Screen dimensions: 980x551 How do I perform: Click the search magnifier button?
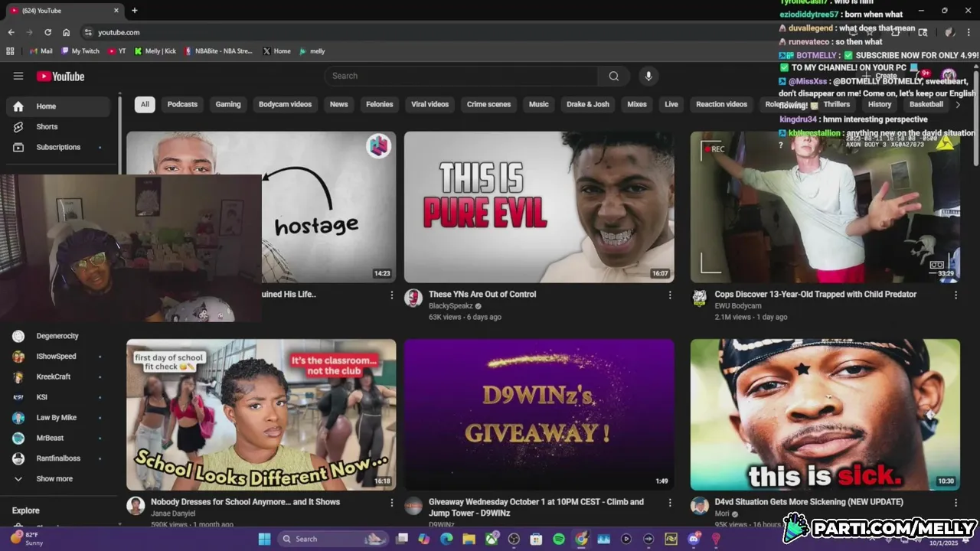coord(614,76)
